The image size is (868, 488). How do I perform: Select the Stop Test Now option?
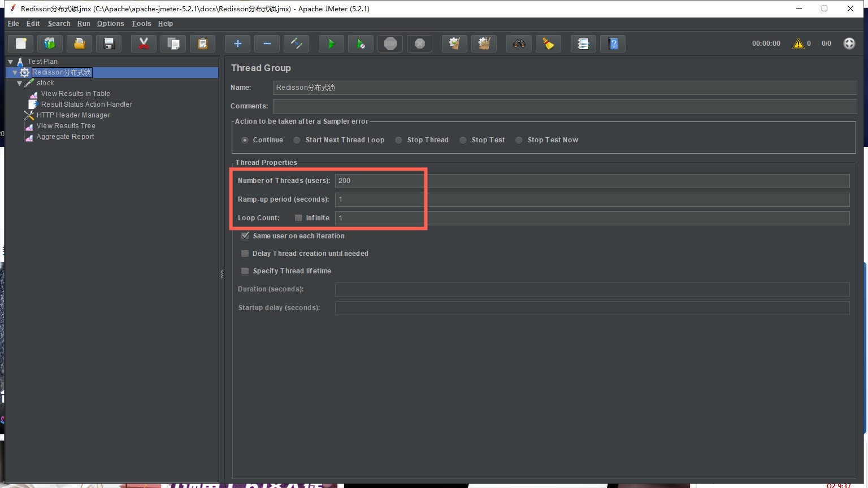519,140
